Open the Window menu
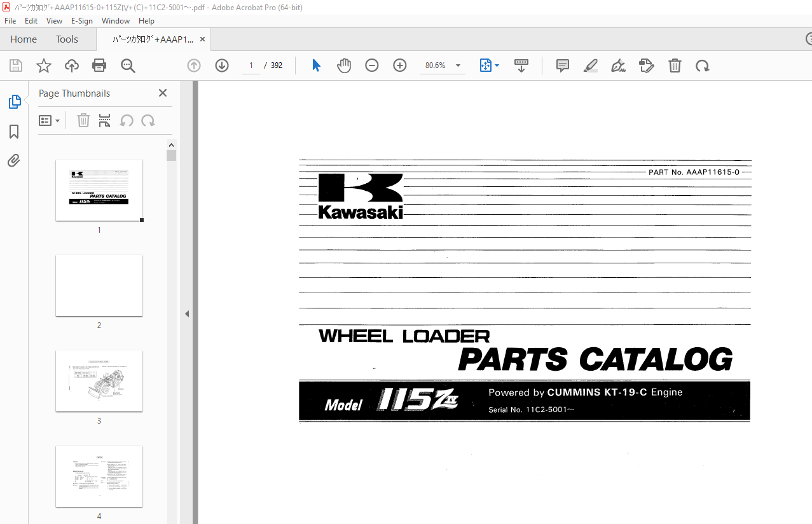 tap(116, 21)
